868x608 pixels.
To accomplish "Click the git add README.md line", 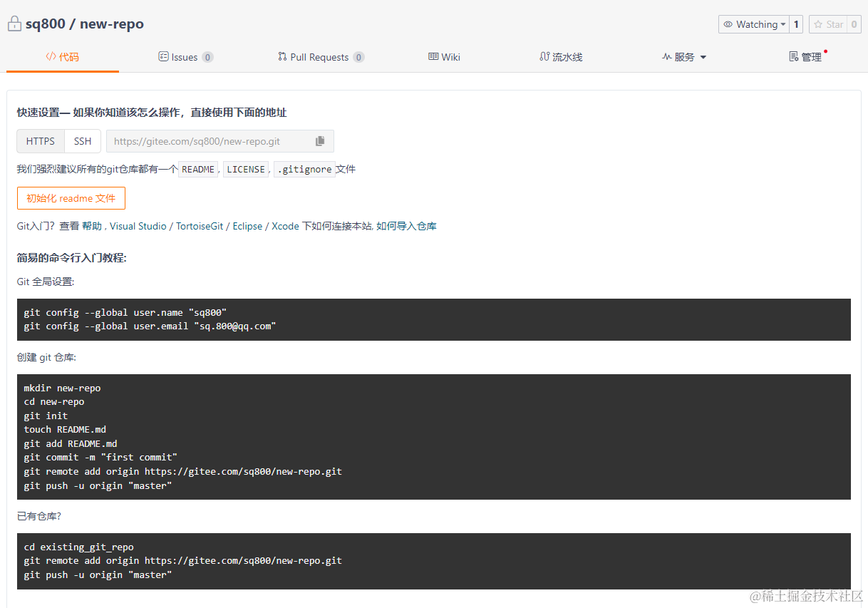I will (71, 443).
